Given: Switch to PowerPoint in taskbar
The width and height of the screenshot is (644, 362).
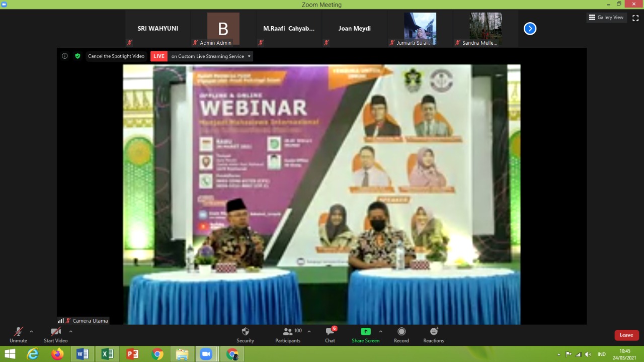Looking at the screenshot, I should click(132, 354).
